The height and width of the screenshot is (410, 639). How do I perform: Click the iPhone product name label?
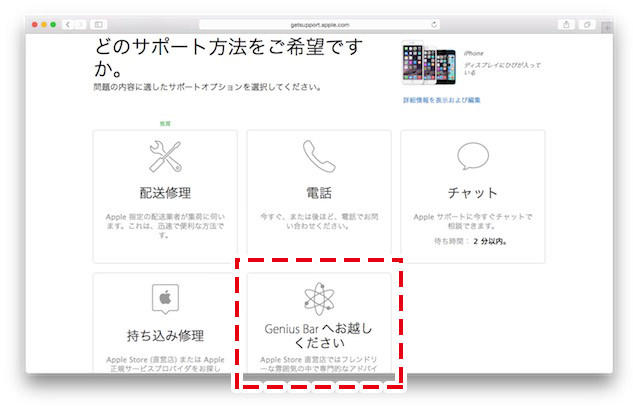click(x=474, y=53)
